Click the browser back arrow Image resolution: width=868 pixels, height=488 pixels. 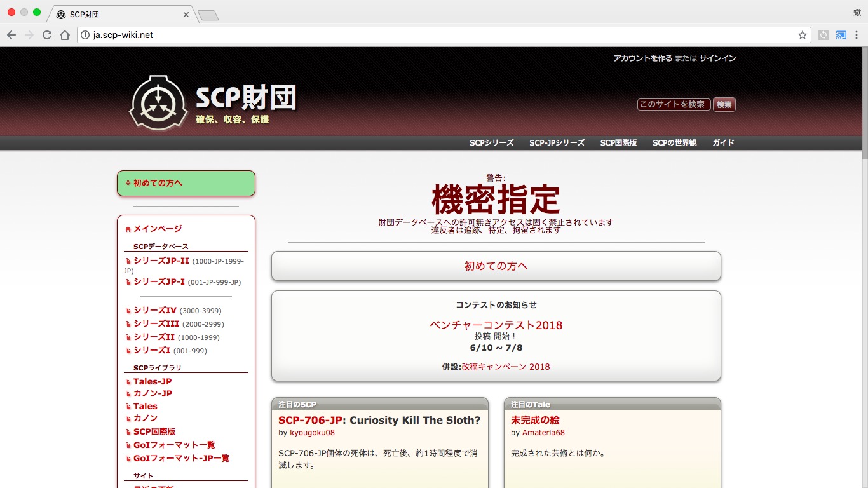[11, 35]
